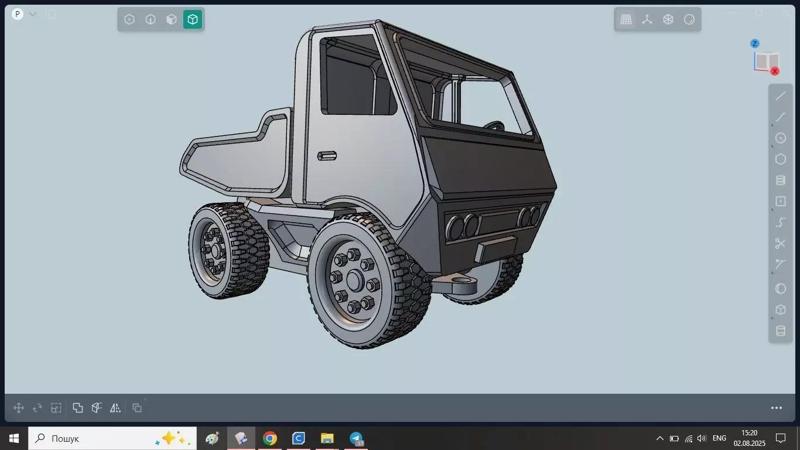800x450 pixels.
Task: Click the three-axis orientation icon
Action: coord(647,19)
